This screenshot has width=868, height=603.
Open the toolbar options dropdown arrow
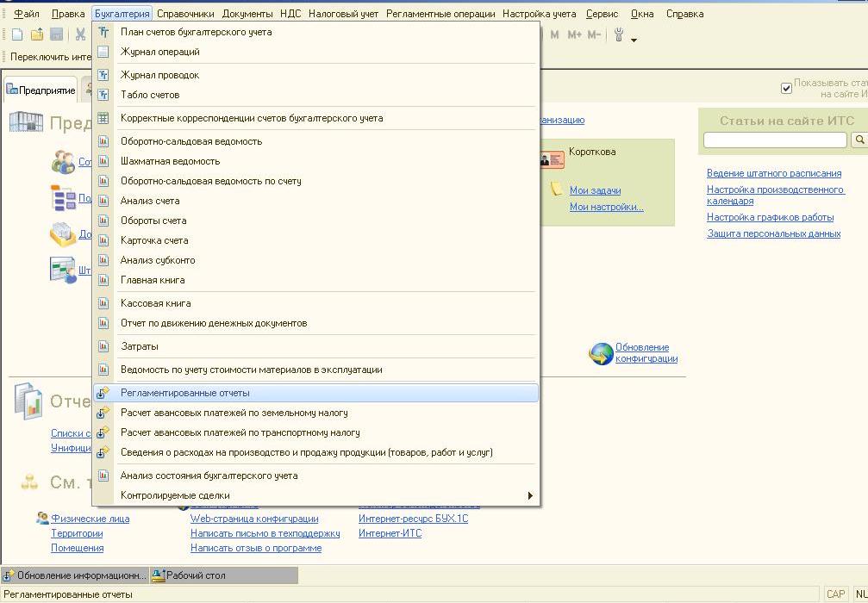[634, 40]
